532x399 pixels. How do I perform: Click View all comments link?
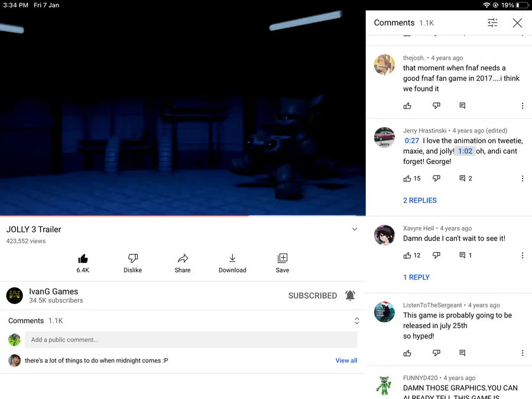click(346, 361)
